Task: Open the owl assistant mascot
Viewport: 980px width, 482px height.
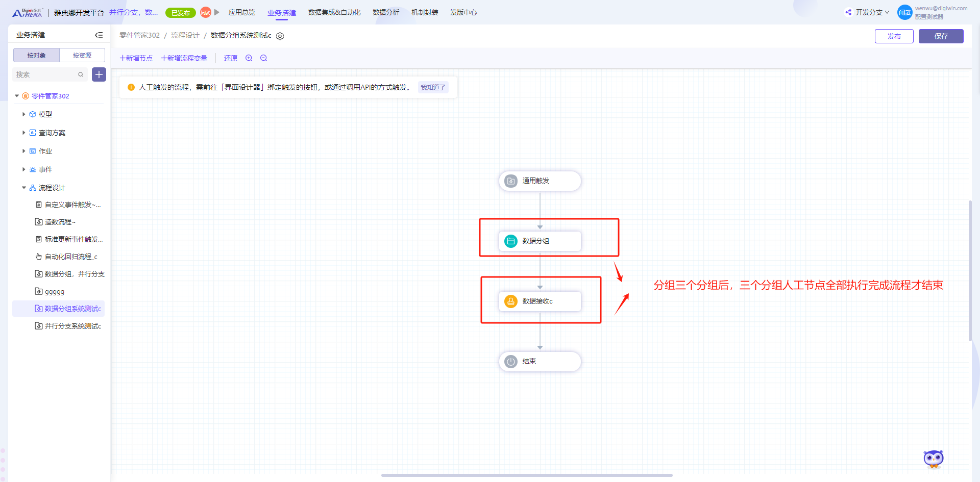Action: pos(933,459)
